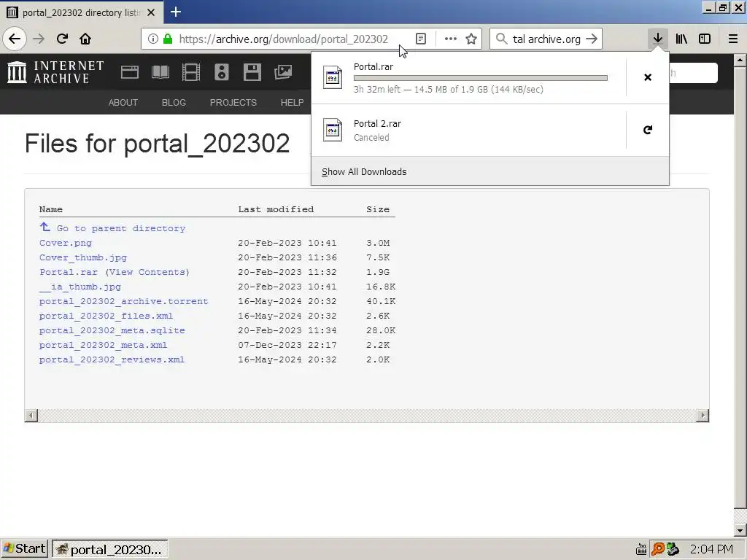The image size is (747, 560).
Task: Click the page vertical scrollbar down arrow
Action: click(740, 530)
